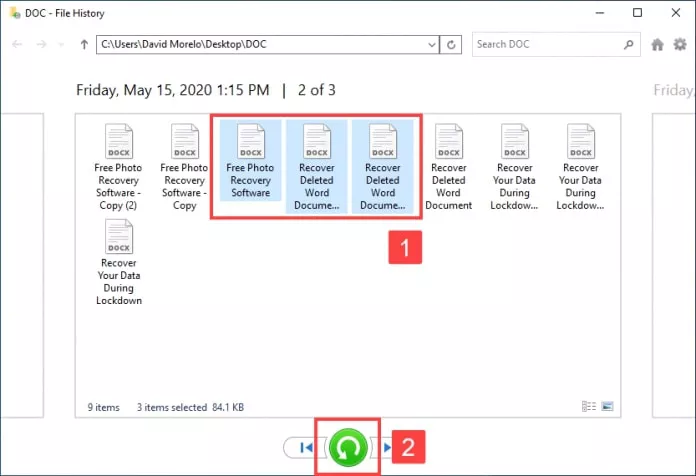Screen dimensions: 696x476
Task: Click the '9 items' status text
Action: coord(103,407)
